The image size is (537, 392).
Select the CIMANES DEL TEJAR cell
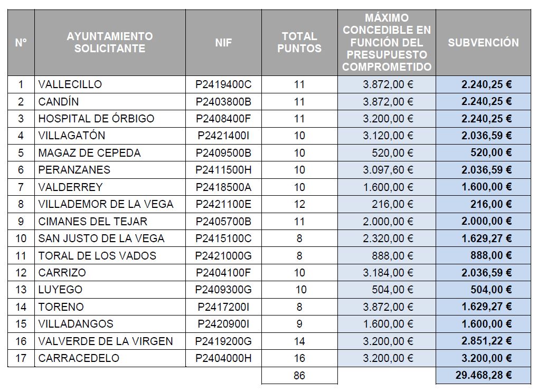click(110, 221)
